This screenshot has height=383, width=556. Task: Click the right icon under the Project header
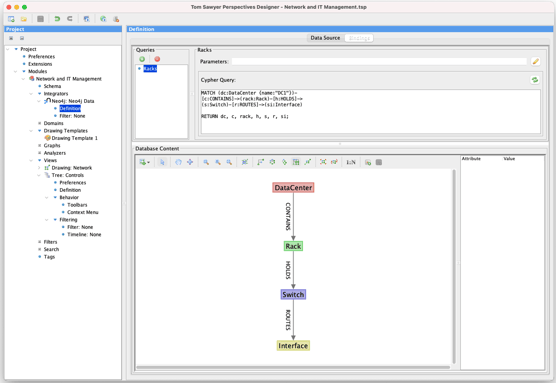[22, 38]
